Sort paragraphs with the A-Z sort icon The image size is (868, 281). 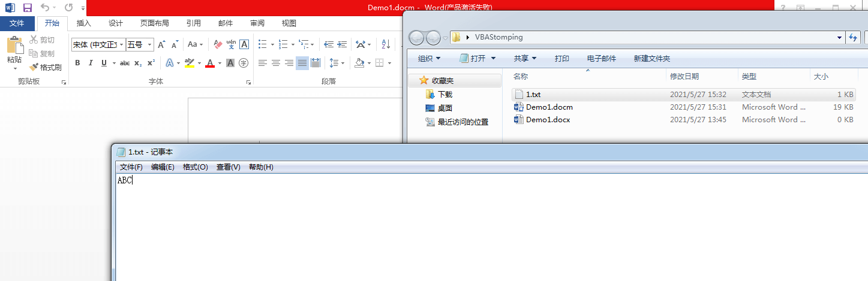[386, 44]
